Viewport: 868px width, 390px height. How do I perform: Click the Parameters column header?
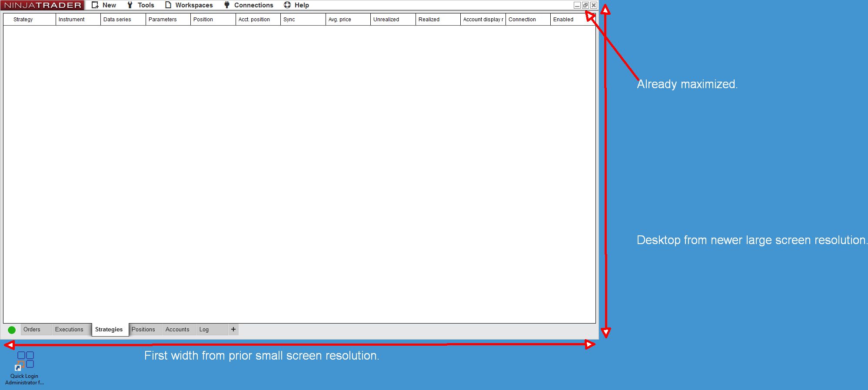click(168, 20)
